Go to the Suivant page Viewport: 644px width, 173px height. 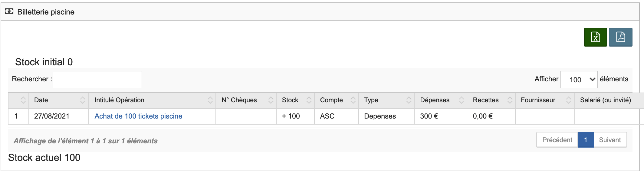pyautogui.click(x=610, y=140)
